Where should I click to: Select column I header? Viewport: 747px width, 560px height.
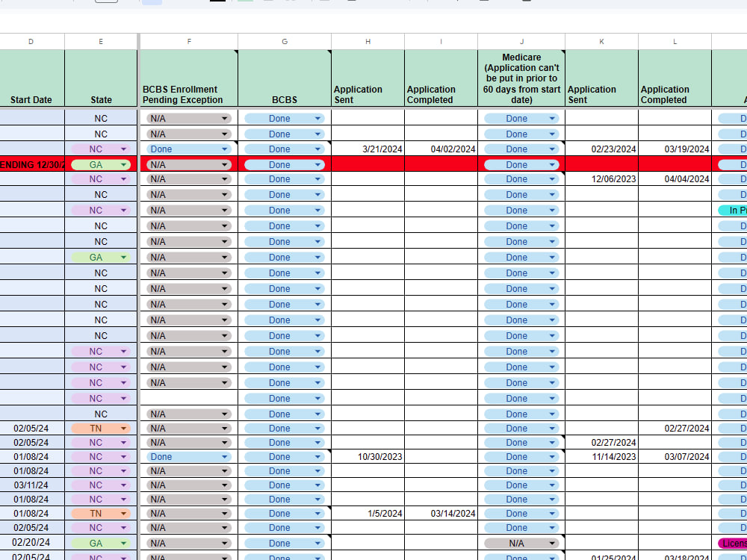click(441, 42)
